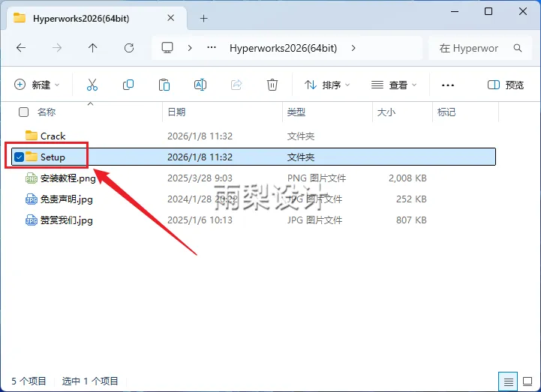Image resolution: width=541 pixels, height=392 pixels.
Task: Click the 赞赏我们.jpg file icon
Action: [32, 220]
